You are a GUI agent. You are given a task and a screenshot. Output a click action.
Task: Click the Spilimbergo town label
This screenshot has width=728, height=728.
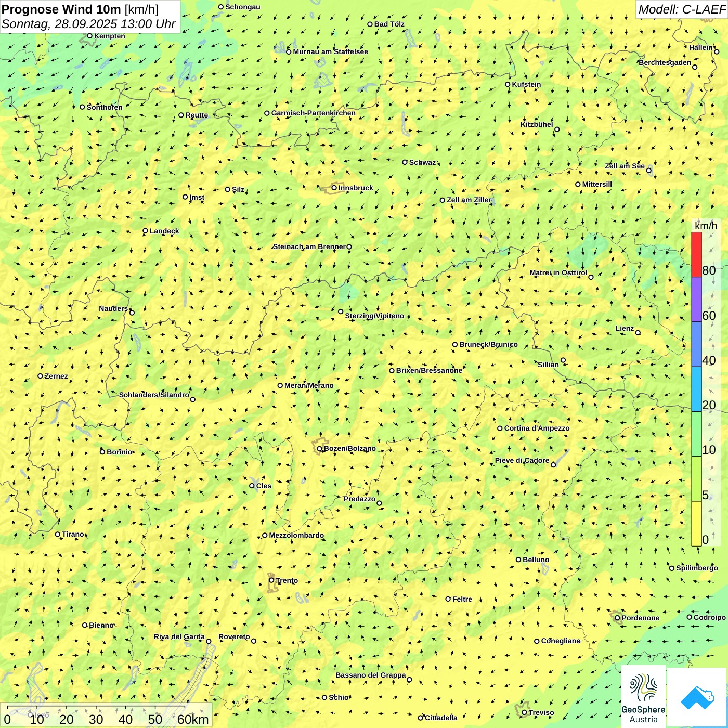coord(697,568)
